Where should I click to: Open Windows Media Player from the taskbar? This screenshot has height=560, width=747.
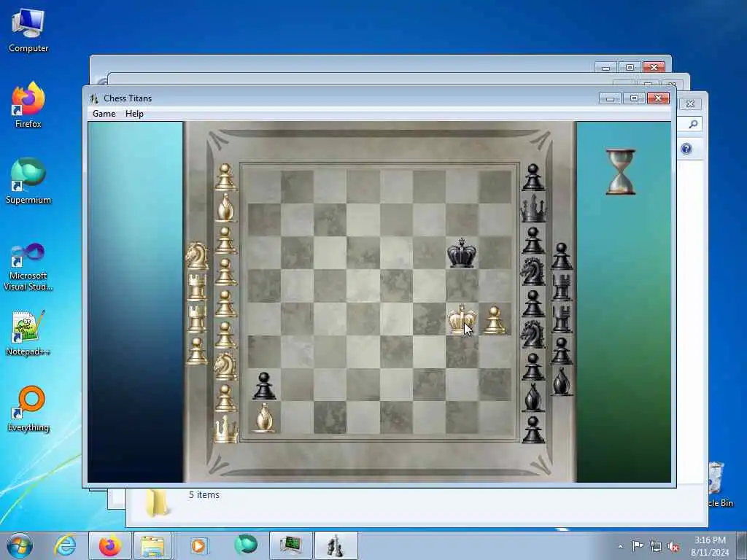198,545
